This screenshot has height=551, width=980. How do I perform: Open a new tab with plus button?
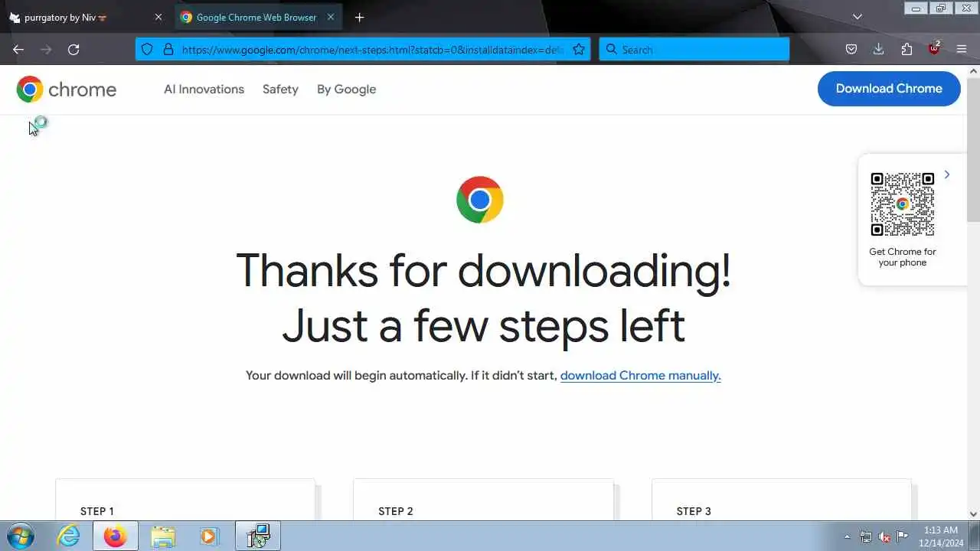pyautogui.click(x=359, y=17)
